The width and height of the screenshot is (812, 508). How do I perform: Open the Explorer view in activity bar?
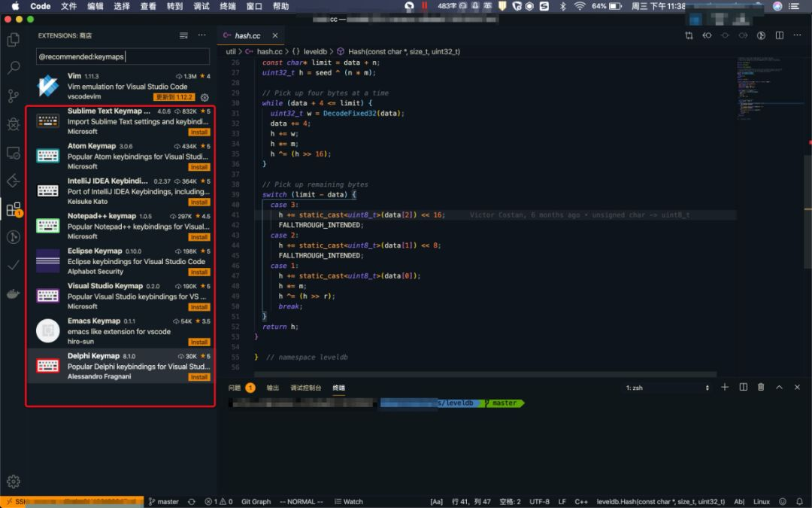tap(14, 40)
